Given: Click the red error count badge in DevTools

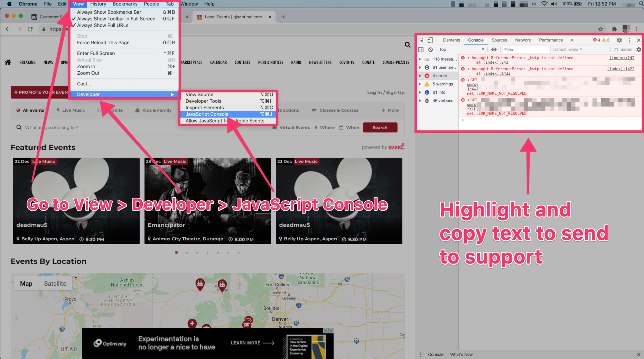Looking at the screenshot, I should coord(597,40).
